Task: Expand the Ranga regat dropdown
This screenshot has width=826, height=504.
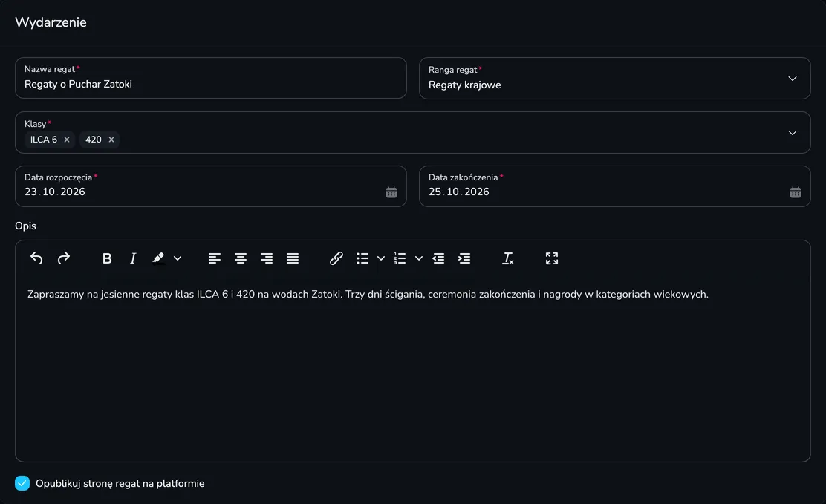Action: pos(793,79)
